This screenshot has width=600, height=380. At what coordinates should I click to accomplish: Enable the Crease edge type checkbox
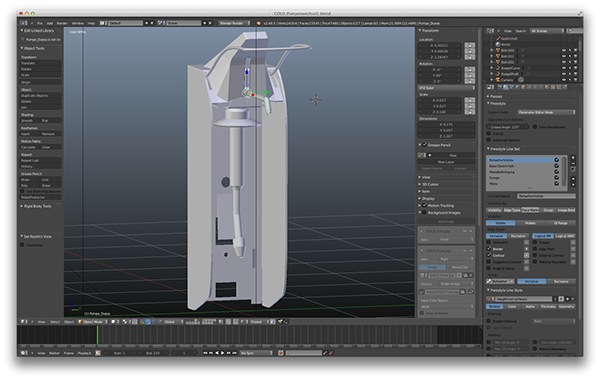(535, 242)
